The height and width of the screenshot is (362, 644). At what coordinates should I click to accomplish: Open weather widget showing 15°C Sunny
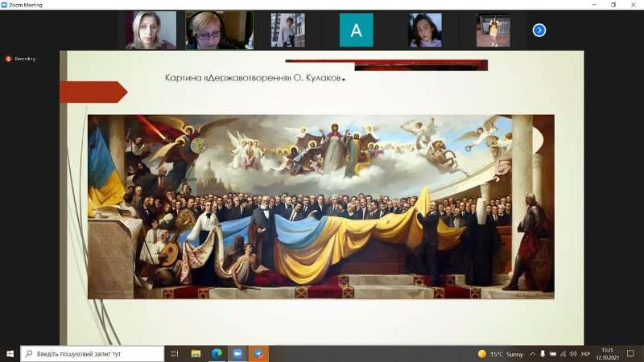pyautogui.click(x=501, y=354)
